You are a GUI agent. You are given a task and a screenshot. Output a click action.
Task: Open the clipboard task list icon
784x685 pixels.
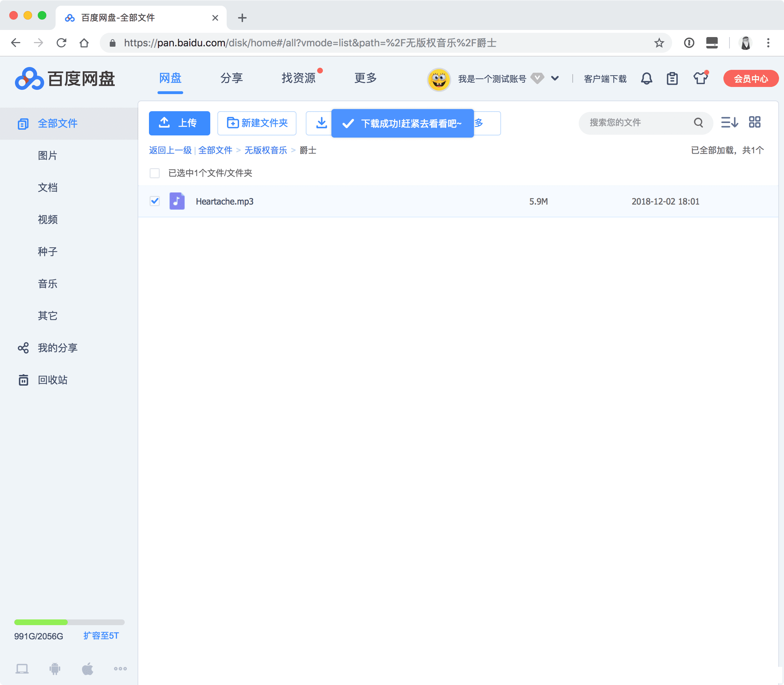coord(672,79)
